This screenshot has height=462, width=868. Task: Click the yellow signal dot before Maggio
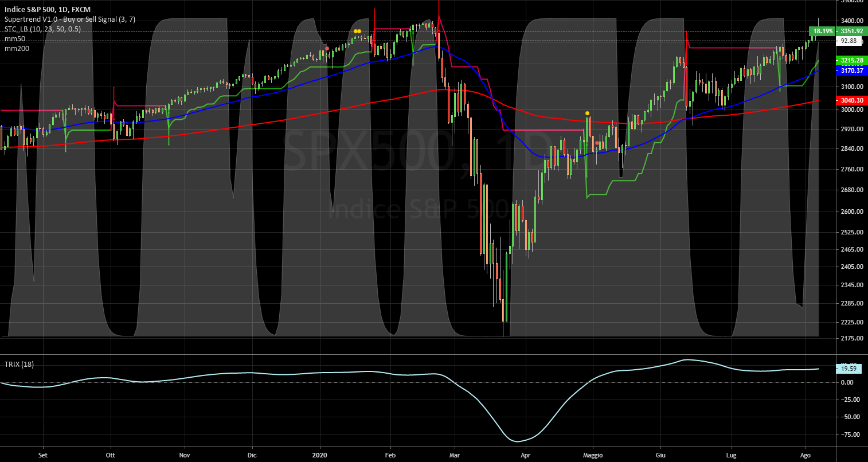click(x=587, y=113)
